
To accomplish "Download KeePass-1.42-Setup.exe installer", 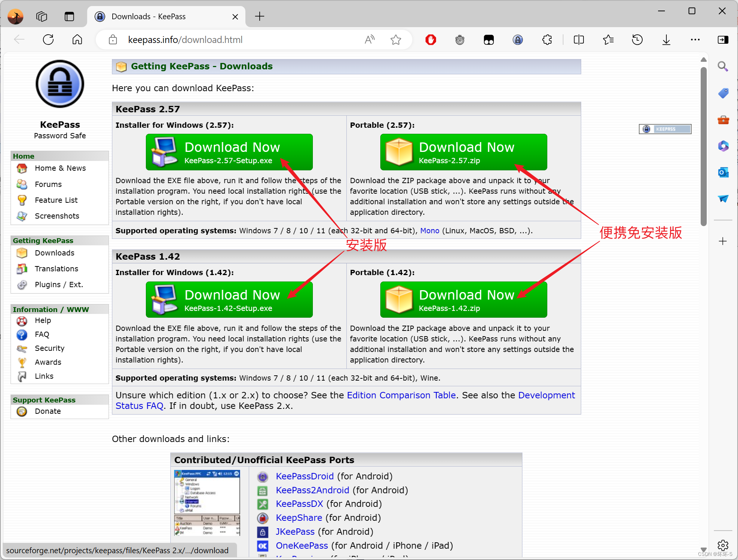I will [x=229, y=300].
